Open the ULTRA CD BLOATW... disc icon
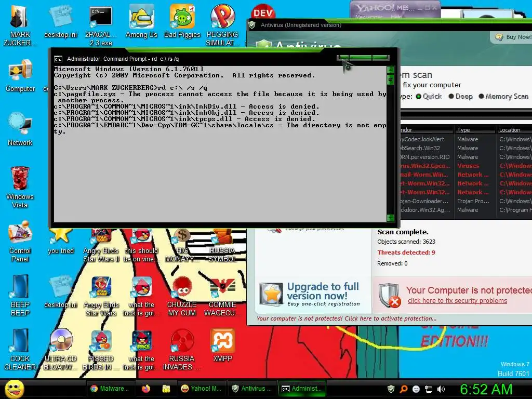 (61, 350)
